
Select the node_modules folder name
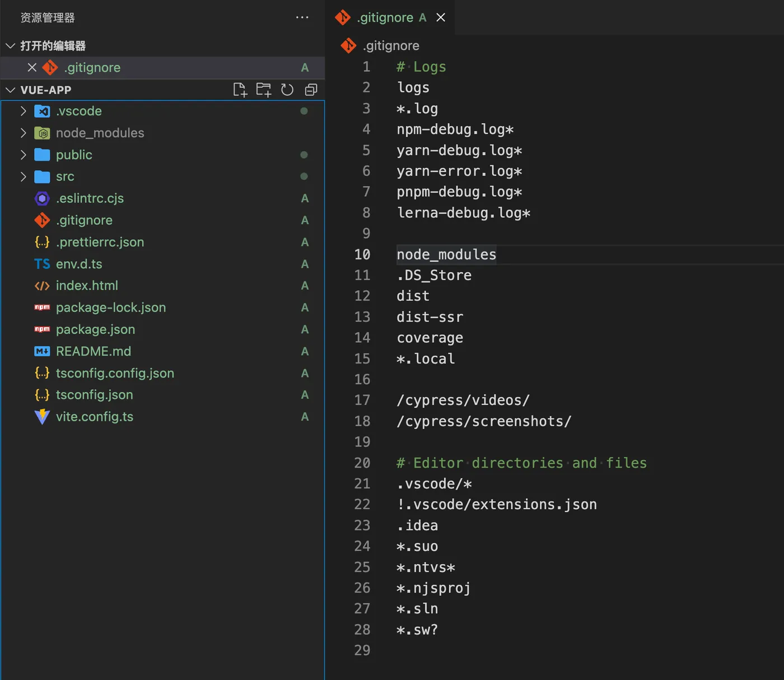coord(100,133)
